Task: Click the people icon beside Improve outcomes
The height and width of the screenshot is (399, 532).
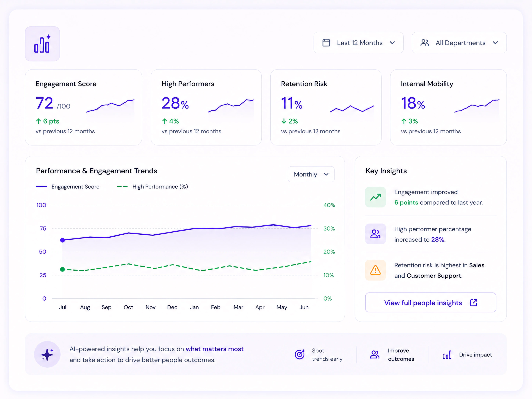Action: pos(375,355)
